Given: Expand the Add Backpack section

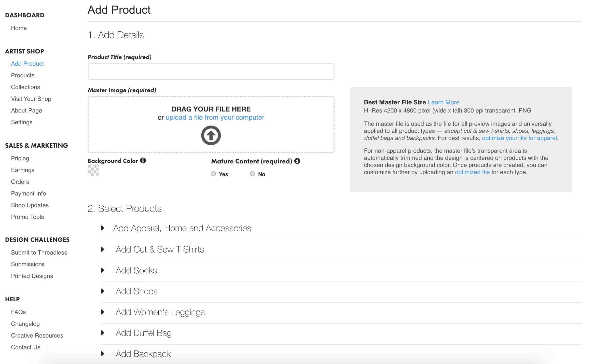Looking at the screenshot, I should click(x=143, y=354).
